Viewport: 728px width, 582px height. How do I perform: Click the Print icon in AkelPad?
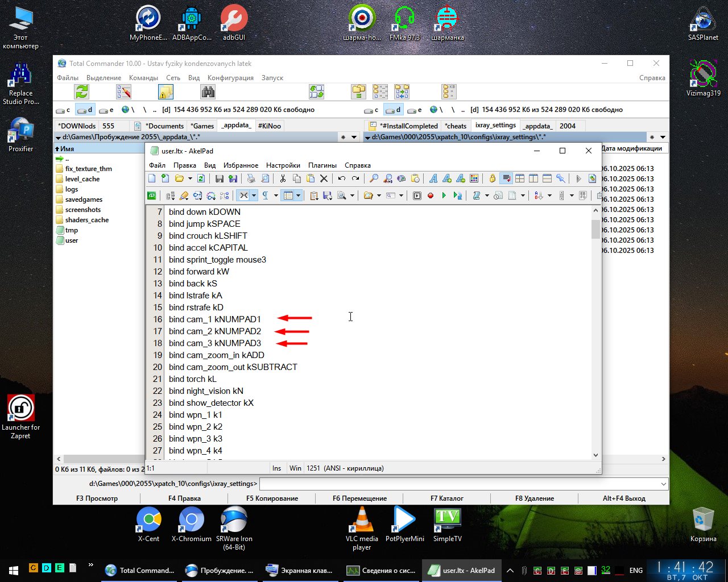[251, 178]
